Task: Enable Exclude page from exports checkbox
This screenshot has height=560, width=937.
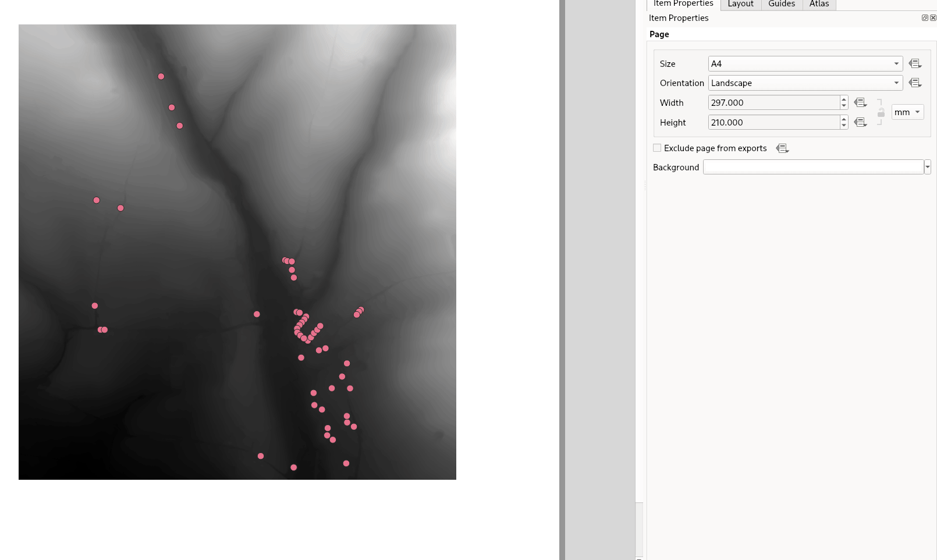Action: coord(657,148)
